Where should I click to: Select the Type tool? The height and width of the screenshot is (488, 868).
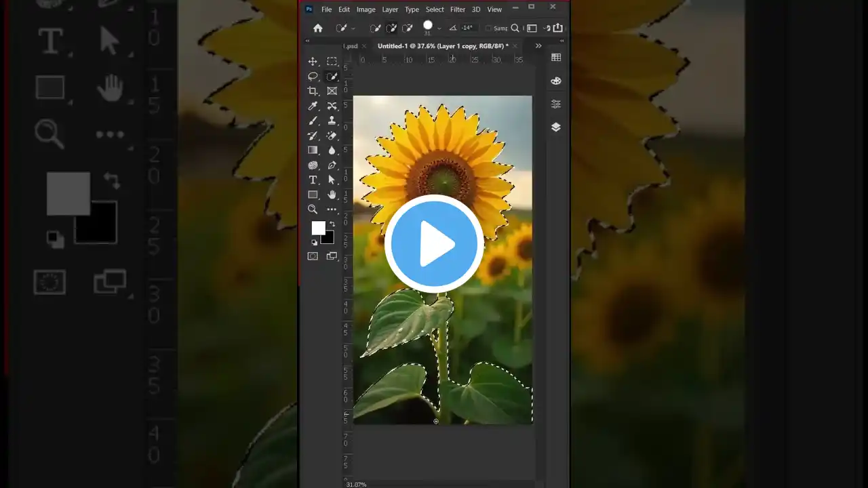[313, 180]
